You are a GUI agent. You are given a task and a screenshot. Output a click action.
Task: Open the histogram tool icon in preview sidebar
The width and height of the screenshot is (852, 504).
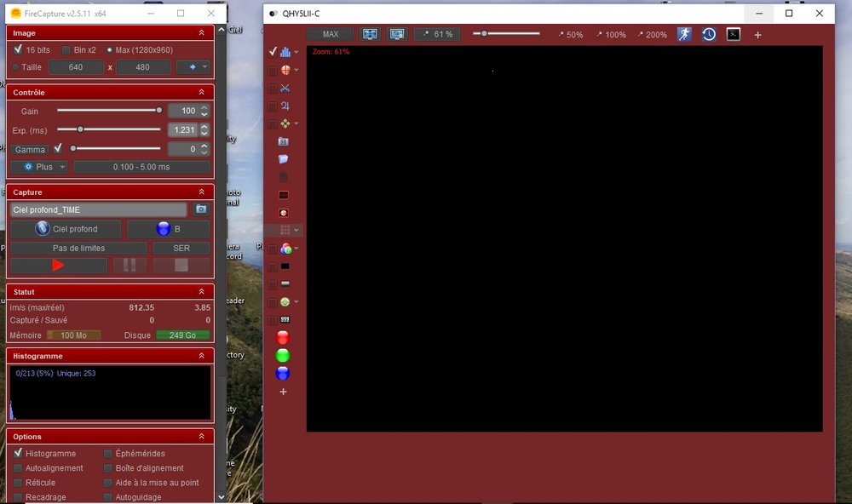point(285,52)
